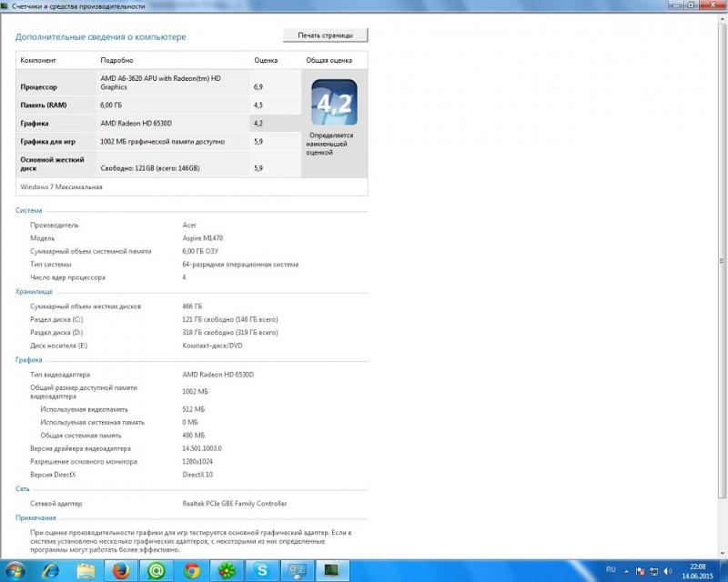Click the RU language indicator
Image resolution: width=728 pixels, height=582 pixels.
point(611,569)
